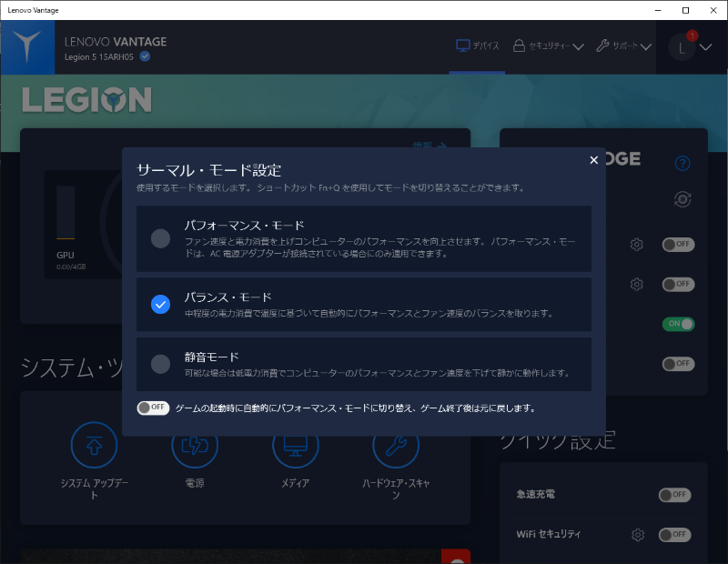
Task: Select the 電源 (Power) icon
Action: (x=195, y=445)
